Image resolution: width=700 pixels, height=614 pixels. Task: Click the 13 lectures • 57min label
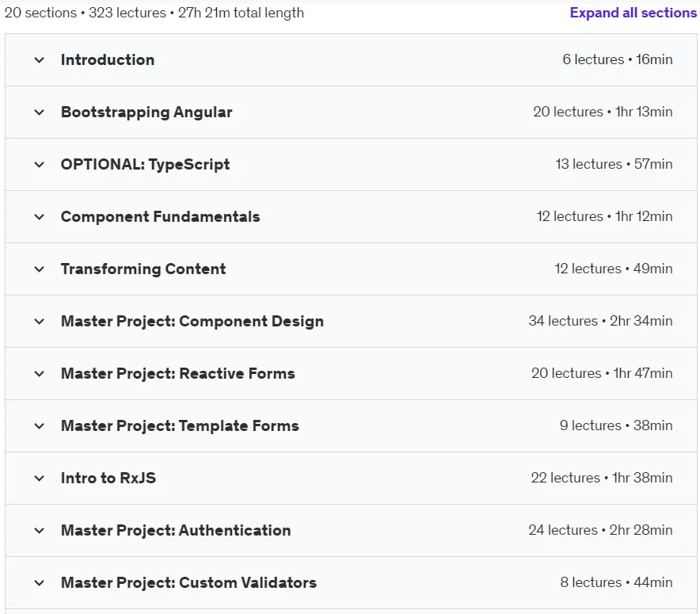(614, 164)
